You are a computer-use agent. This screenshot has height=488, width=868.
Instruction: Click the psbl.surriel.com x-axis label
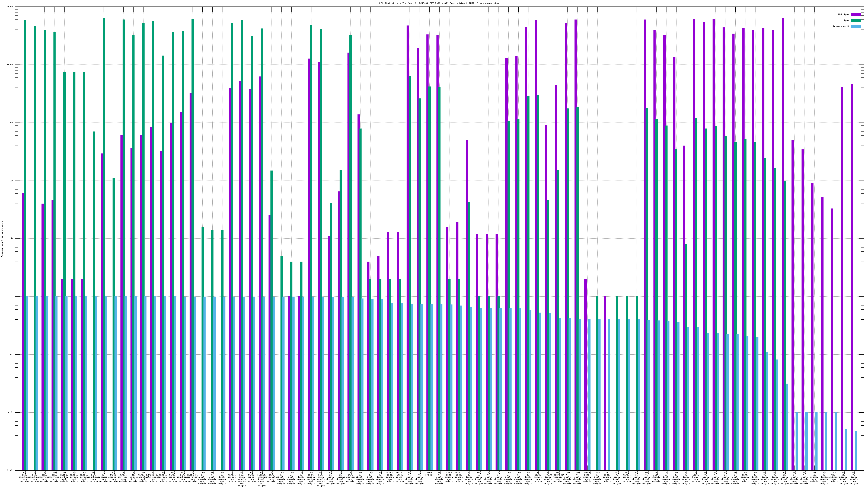[x=123, y=477]
